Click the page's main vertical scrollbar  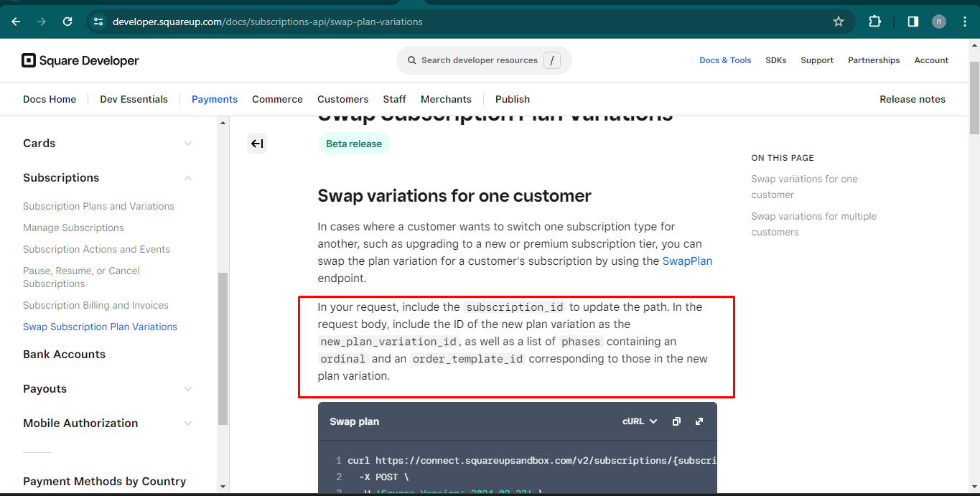tap(974, 97)
